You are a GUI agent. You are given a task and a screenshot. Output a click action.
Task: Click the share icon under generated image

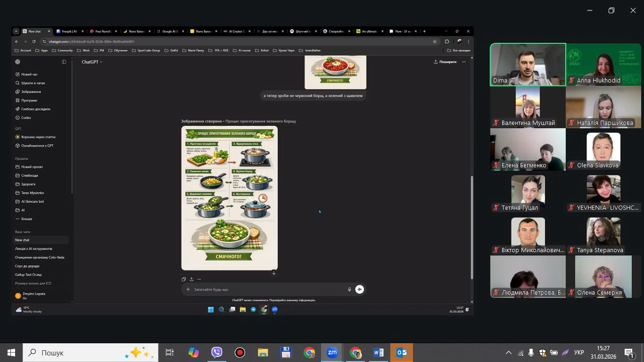point(191,279)
